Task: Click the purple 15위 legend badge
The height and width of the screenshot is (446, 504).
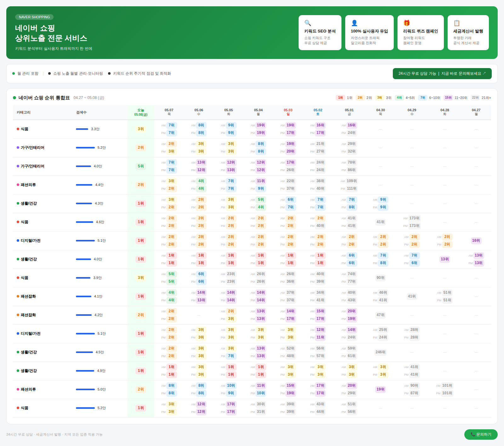Action: [448, 98]
